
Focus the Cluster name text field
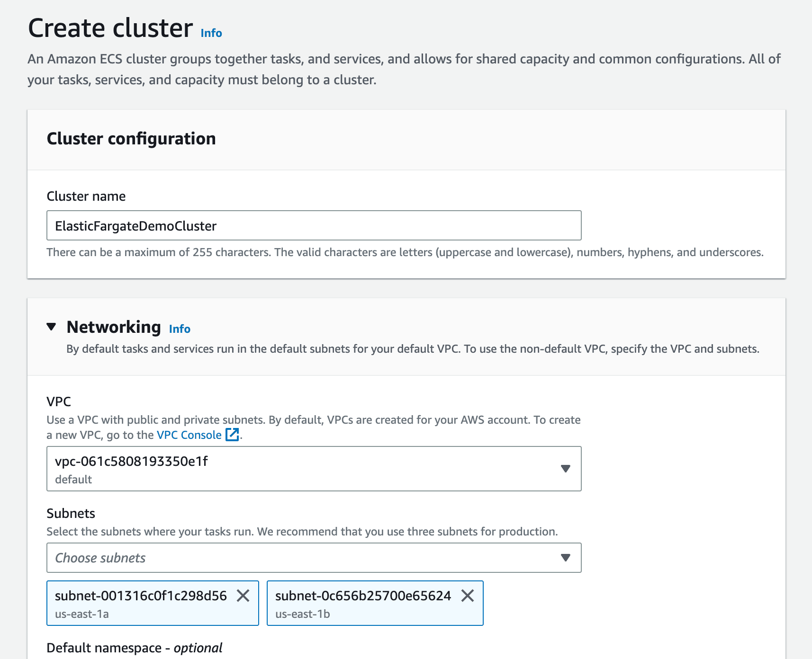(314, 226)
